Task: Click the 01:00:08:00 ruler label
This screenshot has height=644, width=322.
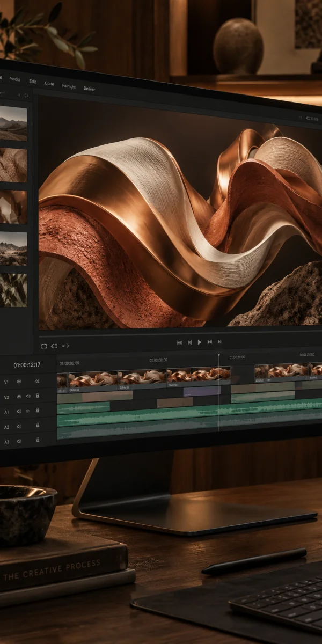Action: tap(158, 360)
